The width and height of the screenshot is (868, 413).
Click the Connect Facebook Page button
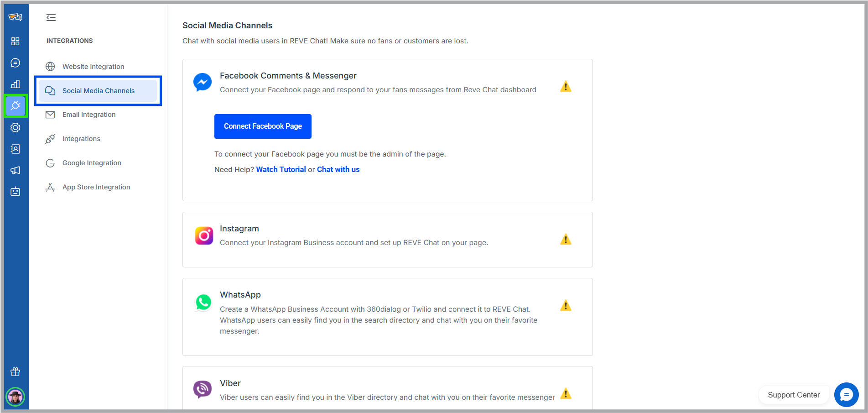(263, 126)
